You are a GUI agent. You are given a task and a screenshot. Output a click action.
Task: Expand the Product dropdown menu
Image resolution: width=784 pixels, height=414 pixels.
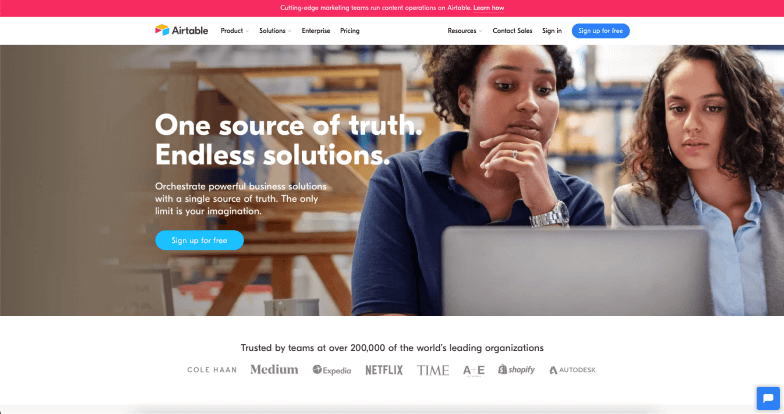(x=234, y=30)
